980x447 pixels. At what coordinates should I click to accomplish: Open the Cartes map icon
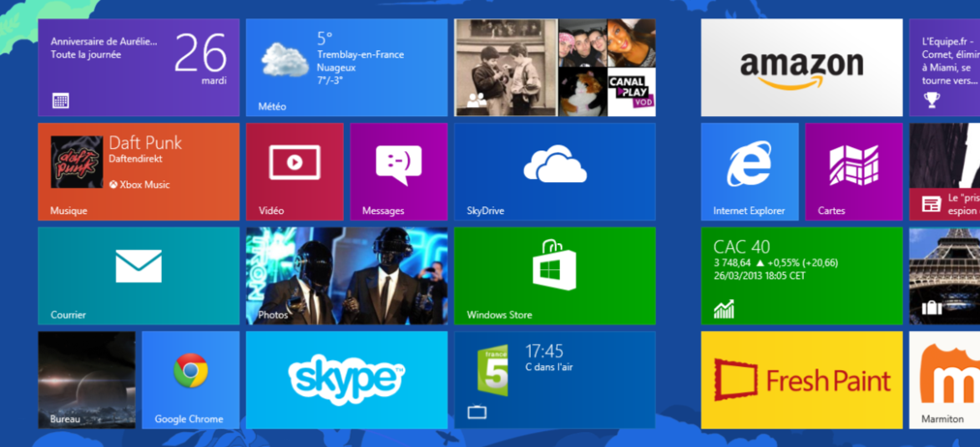pos(854,165)
